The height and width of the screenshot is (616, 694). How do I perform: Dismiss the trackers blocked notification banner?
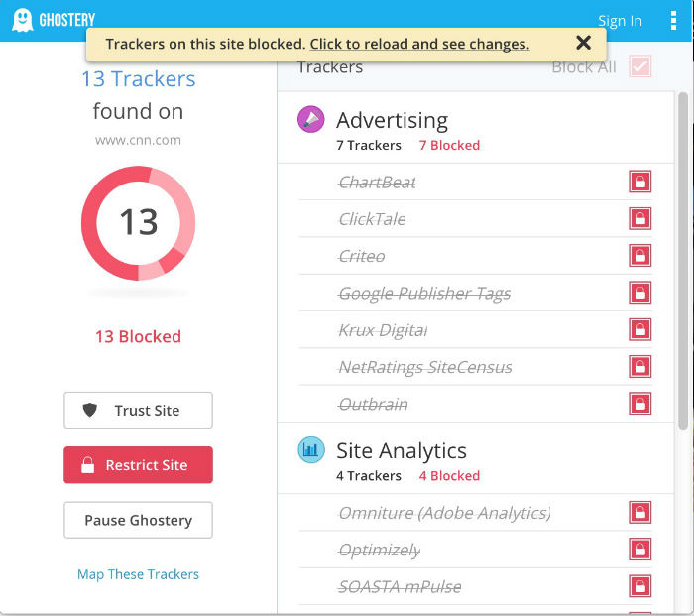click(583, 43)
